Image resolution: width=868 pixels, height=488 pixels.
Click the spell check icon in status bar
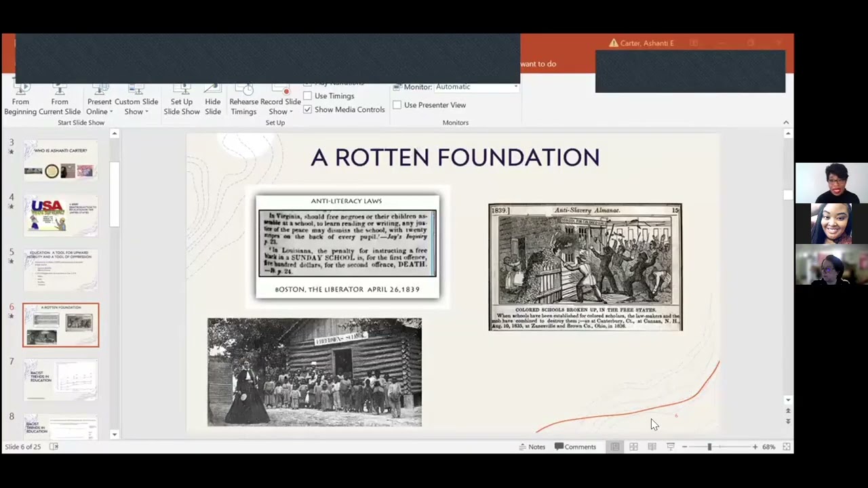[x=54, y=447]
